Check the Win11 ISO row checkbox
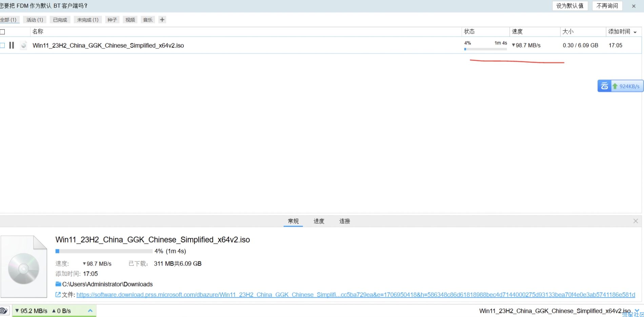This screenshot has width=644, height=317. 2,45
